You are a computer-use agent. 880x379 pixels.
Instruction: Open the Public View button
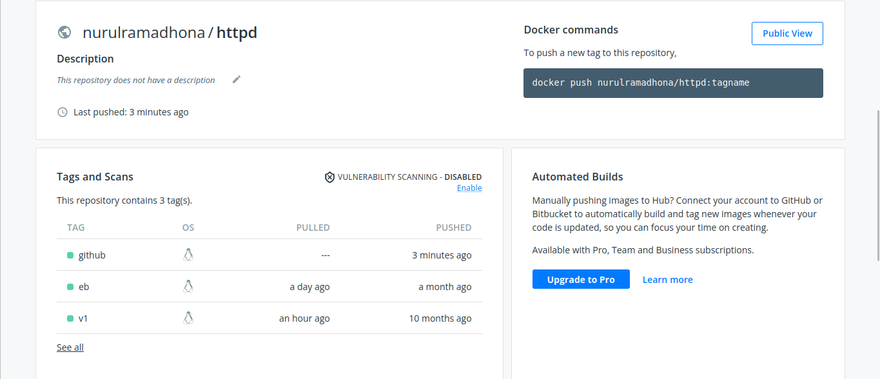pos(787,33)
